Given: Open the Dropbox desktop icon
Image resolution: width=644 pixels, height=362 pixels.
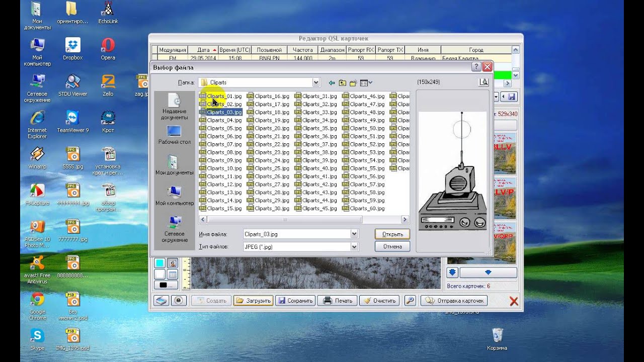Looking at the screenshot, I should [73, 49].
